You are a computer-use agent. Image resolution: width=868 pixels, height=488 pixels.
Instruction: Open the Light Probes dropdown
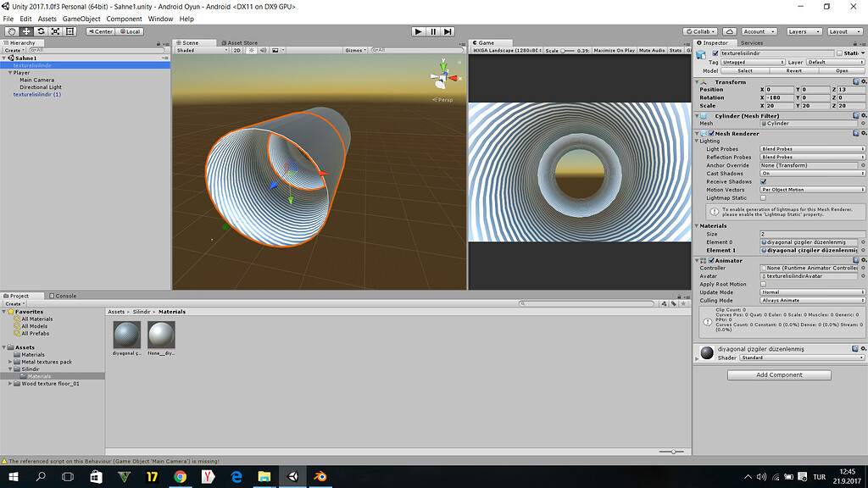[x=810, y=148]
